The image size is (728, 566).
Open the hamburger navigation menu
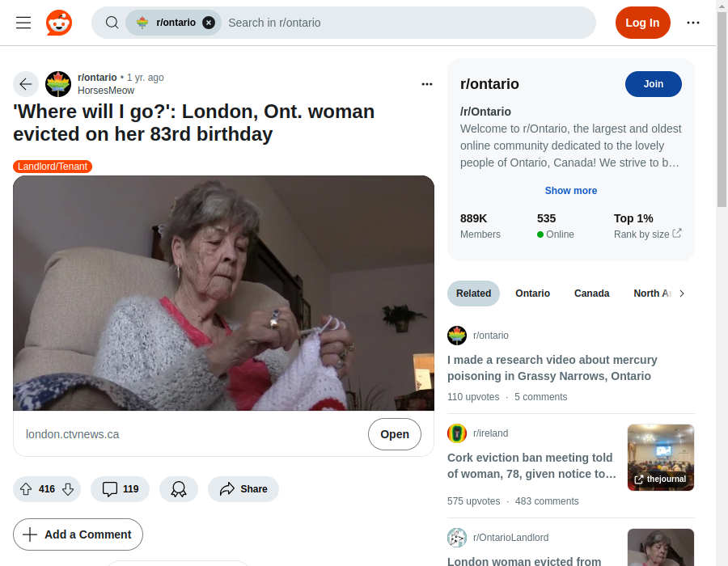tap(23, 23)
